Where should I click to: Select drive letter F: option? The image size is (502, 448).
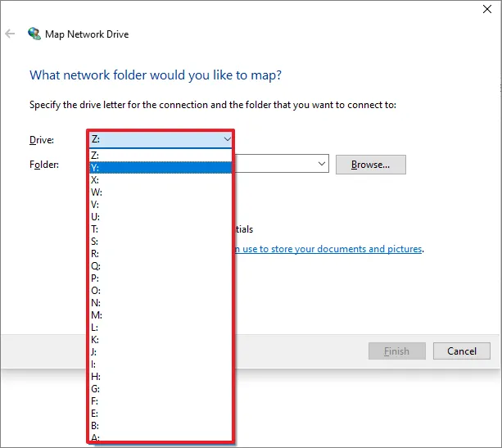(160, 400)
